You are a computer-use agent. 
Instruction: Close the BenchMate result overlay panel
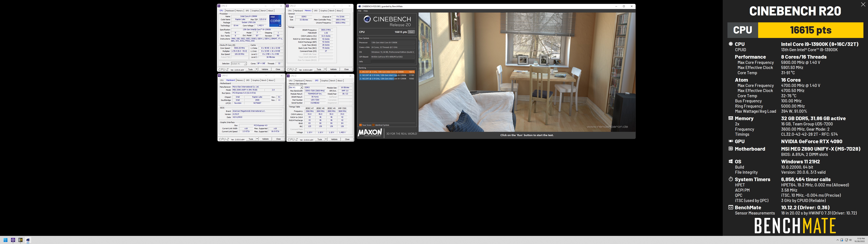click(863, 5)
